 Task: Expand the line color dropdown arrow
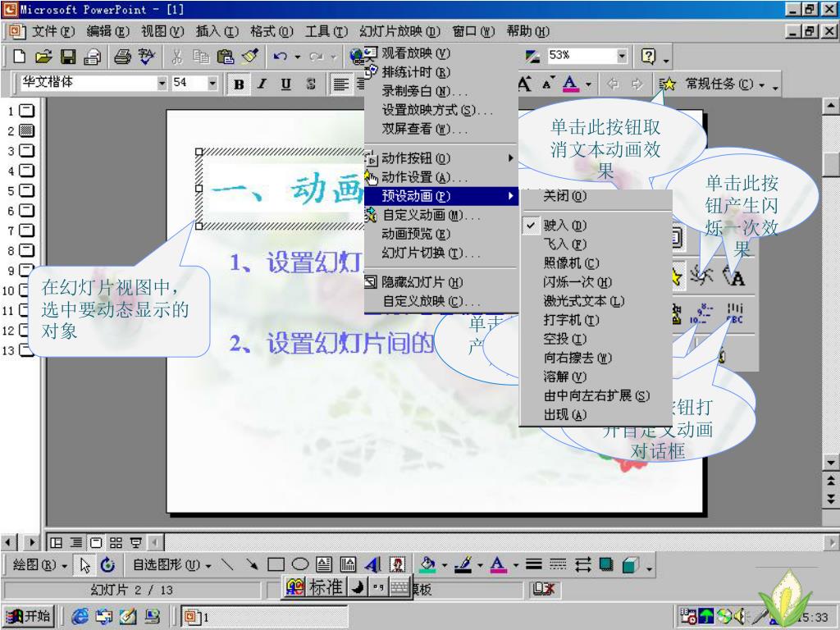click(479, 564)
